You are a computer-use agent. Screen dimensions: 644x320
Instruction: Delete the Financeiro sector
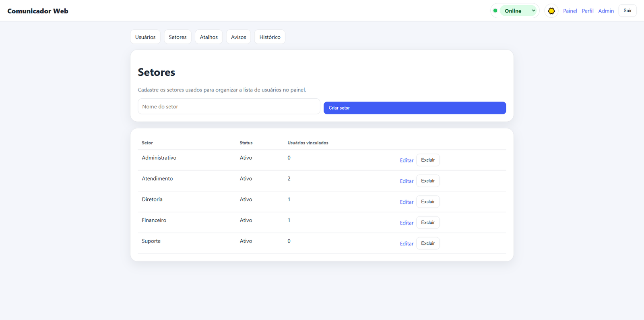[428, 222]
